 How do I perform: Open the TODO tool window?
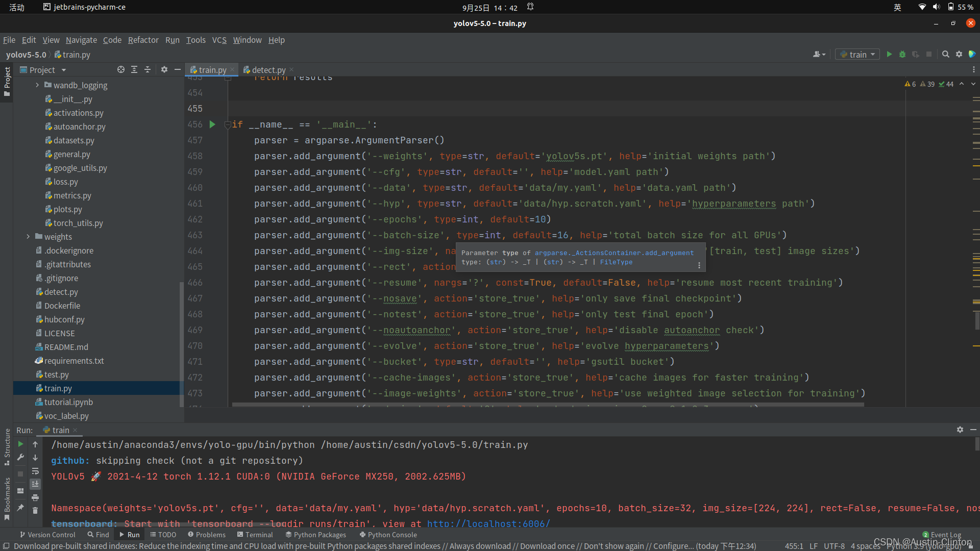(163, 535)
